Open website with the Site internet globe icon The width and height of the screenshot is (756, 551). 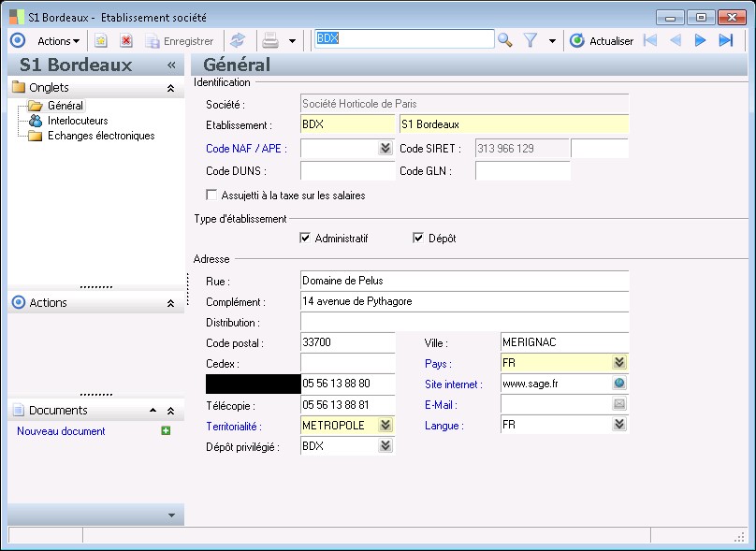[618, 384]
